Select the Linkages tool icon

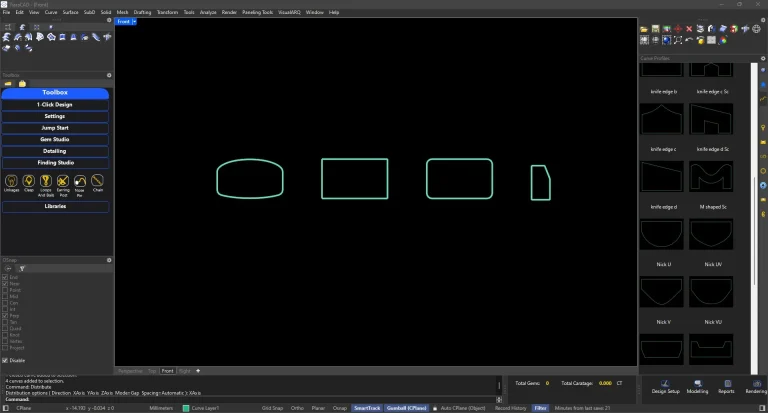pos(11,183)
